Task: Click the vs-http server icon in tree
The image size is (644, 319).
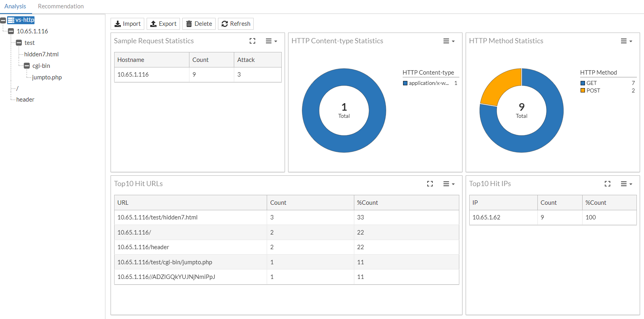Action: pyautogui.click(x=11, y=20)
